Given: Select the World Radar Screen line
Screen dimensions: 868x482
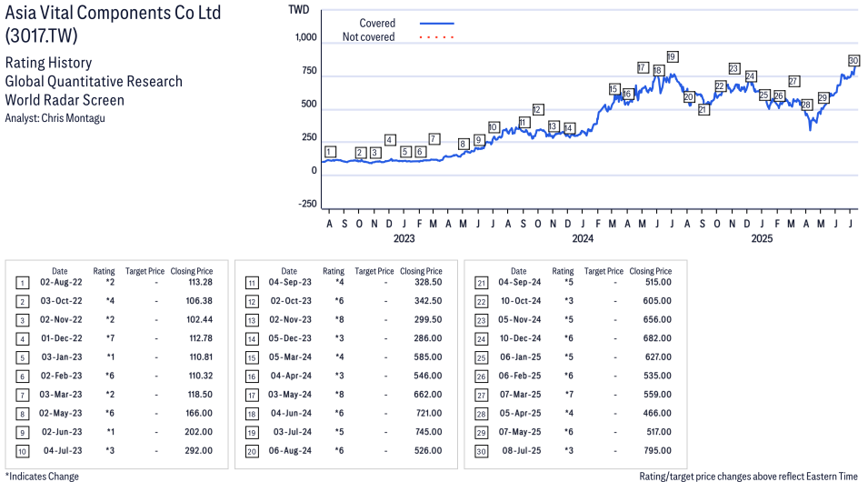Looking at the screenshot, I should point(65,100).
